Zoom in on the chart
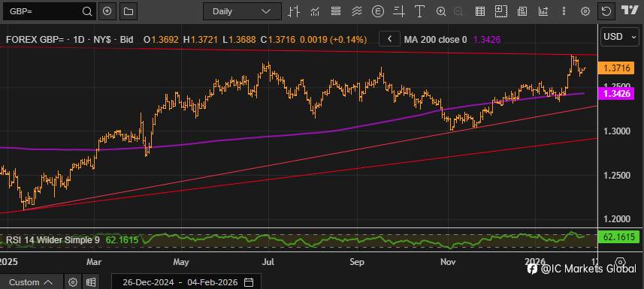The width and height of the screenshot is (644, 289). [x=441, y=11]
